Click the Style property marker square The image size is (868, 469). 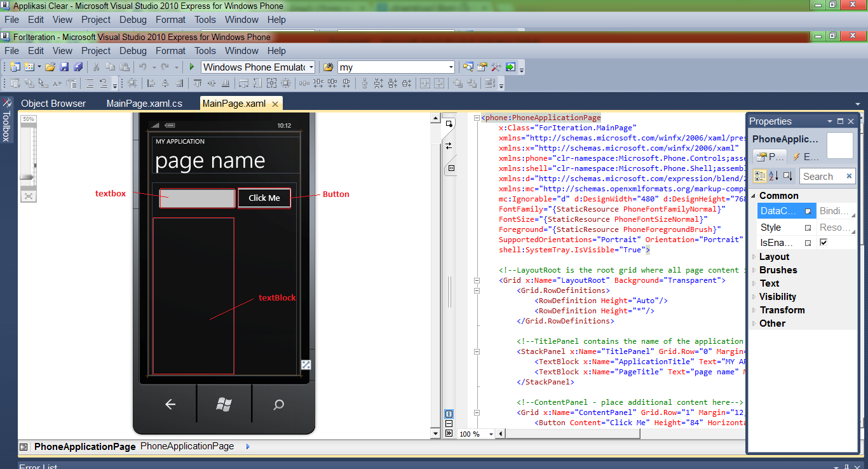point(808,228)
